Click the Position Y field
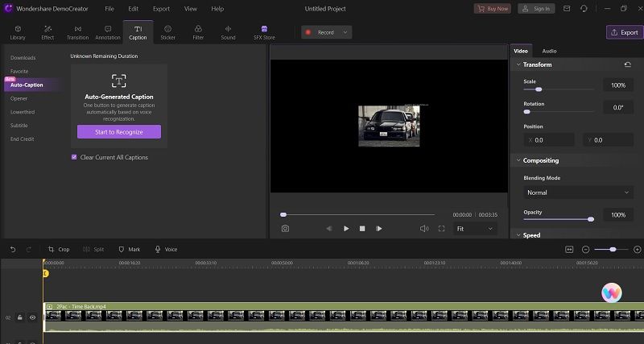Image resolution: width=644 pixels, height=344 pixels. pos(608,140)
